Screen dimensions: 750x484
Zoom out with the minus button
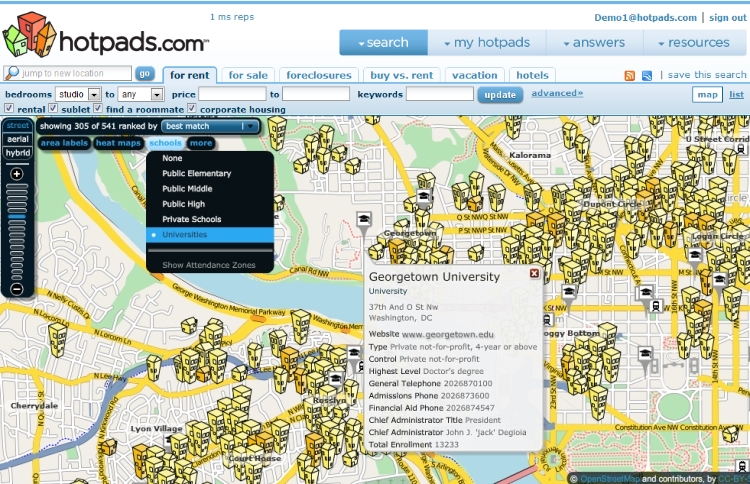(17, 289)
